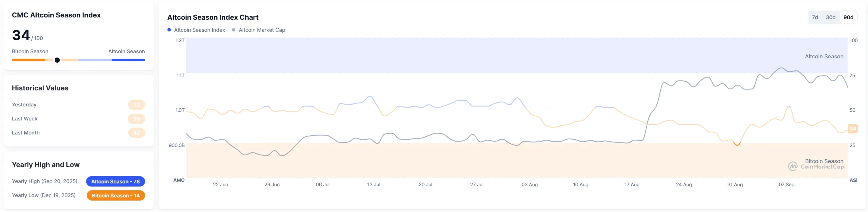Click the orange low point on chart
The height and width of the screenshot is (212, 868).
(737, 144)
